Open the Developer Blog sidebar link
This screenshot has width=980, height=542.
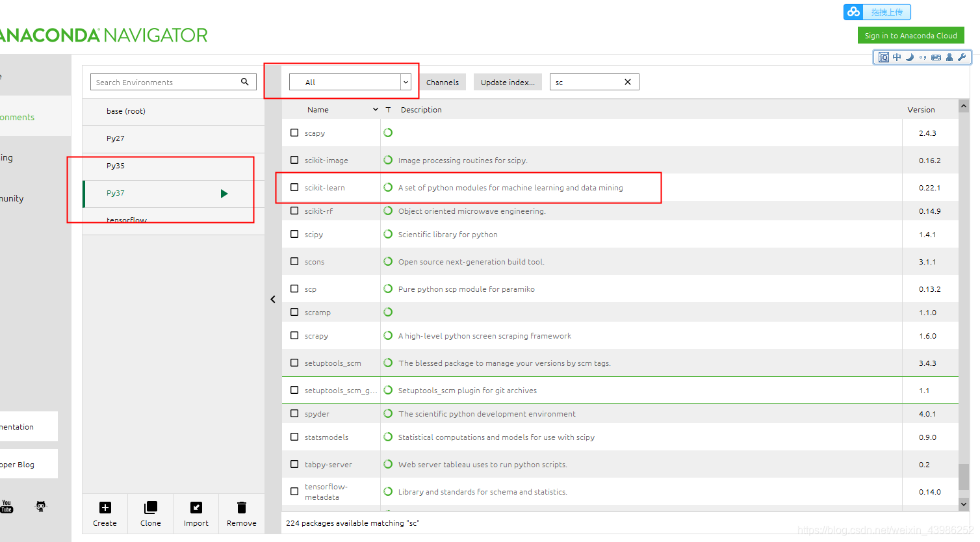[29, 464]
